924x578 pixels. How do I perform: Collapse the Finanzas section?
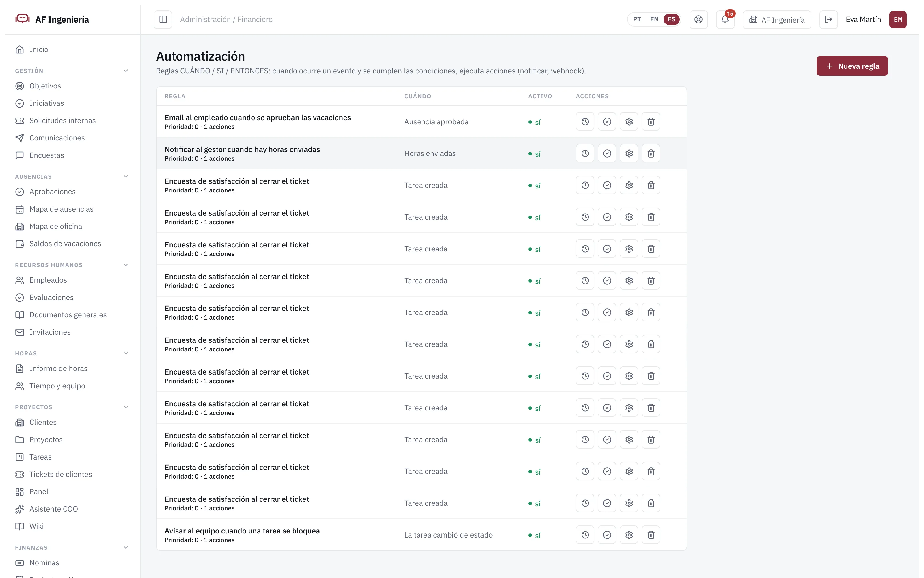click(126, 547)
